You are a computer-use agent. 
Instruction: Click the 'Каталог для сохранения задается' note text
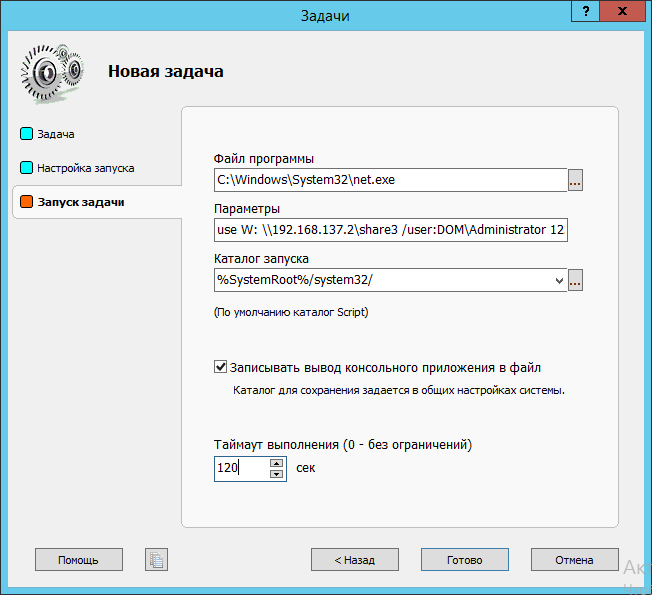pyautogui.click(x=399, y=390)
